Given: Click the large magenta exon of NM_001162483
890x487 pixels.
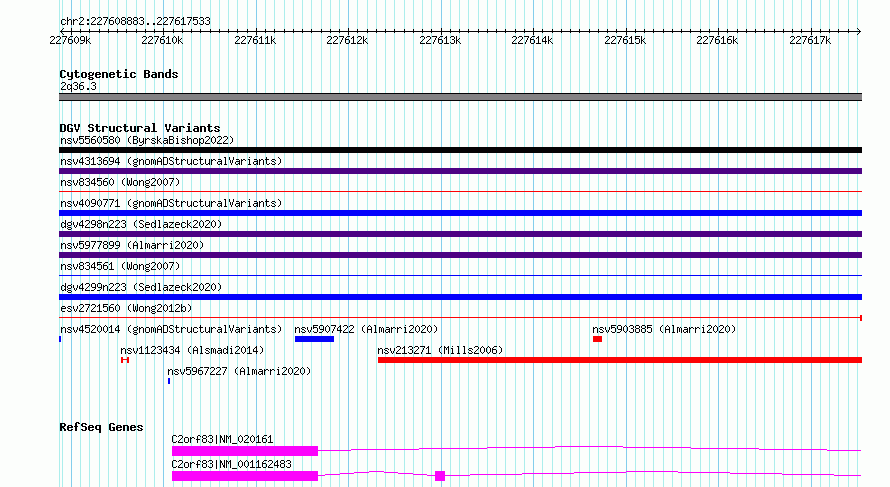Looking at the screenshot, I should pos(245,476).
